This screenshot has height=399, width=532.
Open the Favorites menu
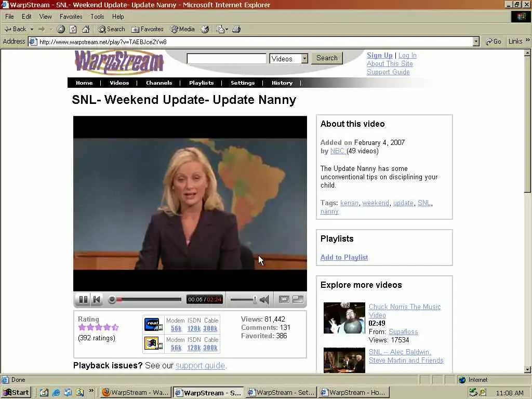coord(71,16)
